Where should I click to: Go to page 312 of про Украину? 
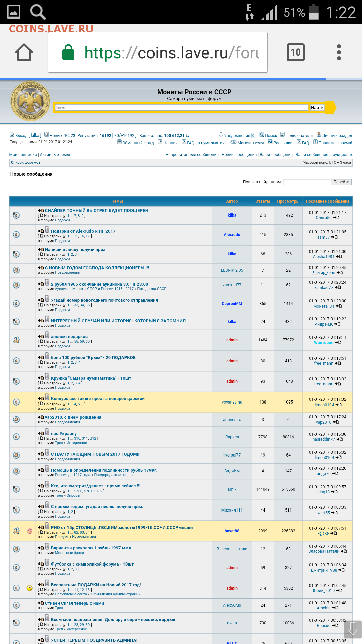93,439
